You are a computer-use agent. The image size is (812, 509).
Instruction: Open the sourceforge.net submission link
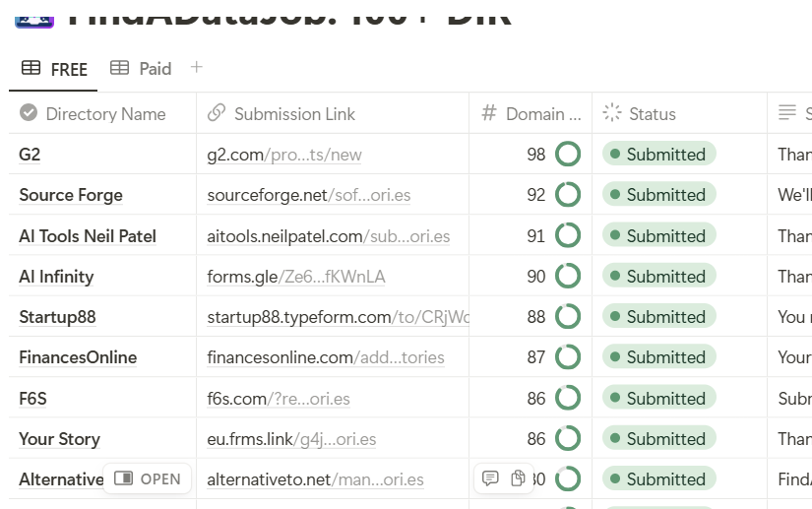[x=309, y=195]
